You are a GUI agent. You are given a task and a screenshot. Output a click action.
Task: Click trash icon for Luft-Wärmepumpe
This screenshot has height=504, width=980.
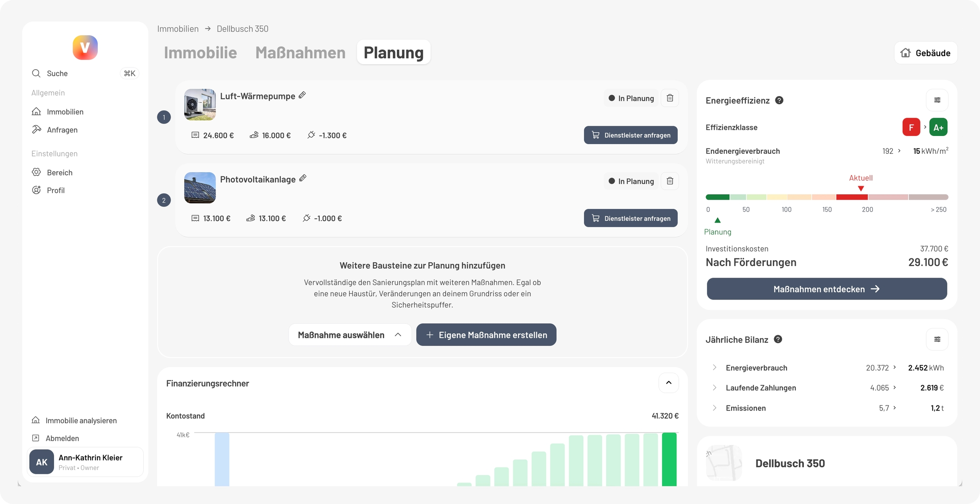[670, 98]
